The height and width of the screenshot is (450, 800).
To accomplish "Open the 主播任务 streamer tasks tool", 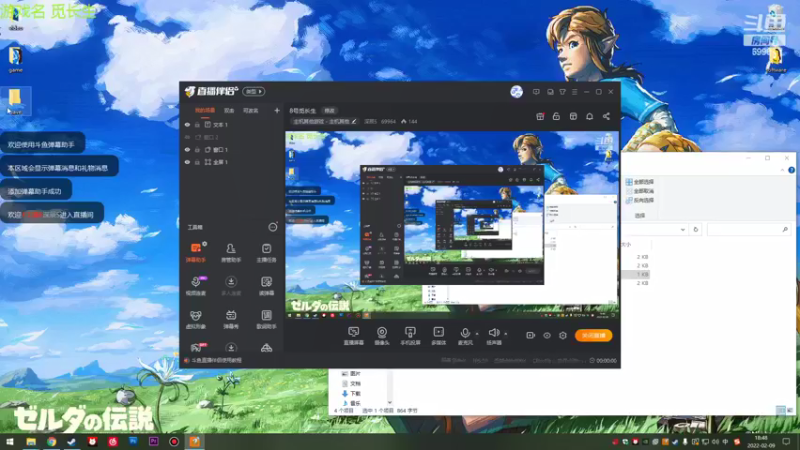I will (x=266, y=253).
